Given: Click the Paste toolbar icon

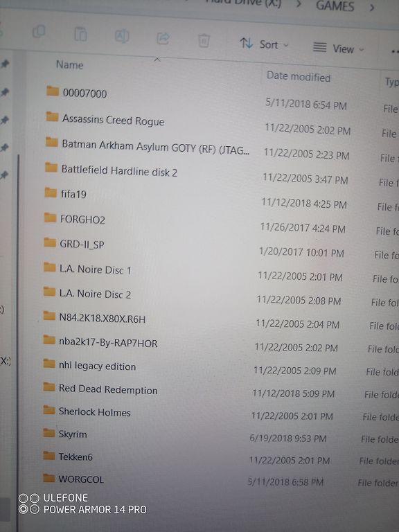Looking at the screenshot, I should (80, 34).
